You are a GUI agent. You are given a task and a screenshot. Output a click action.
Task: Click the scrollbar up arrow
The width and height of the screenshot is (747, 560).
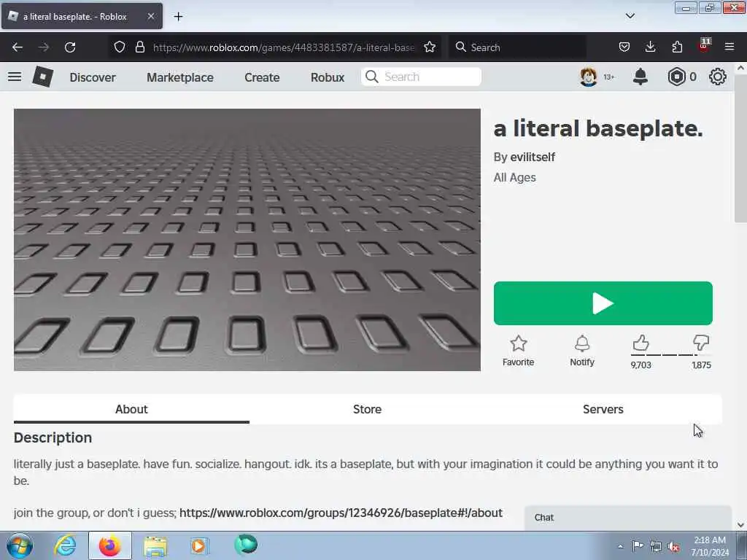[x=740, y=68]
